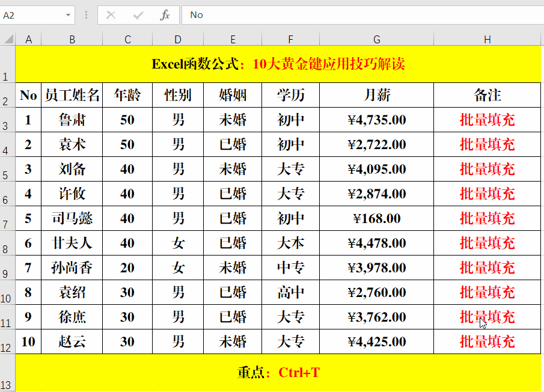Click salary cell ¥3,978.00

pos(376,268)
